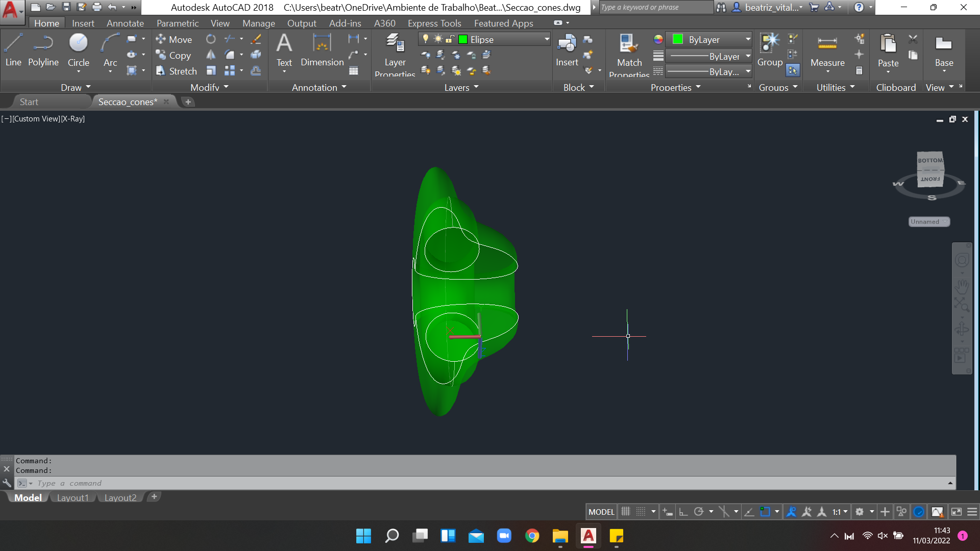The width and height of the screenshot is (980, 551).
Task: Select the Circle tool
Action: pyautogui.click(x=79, y=51)
